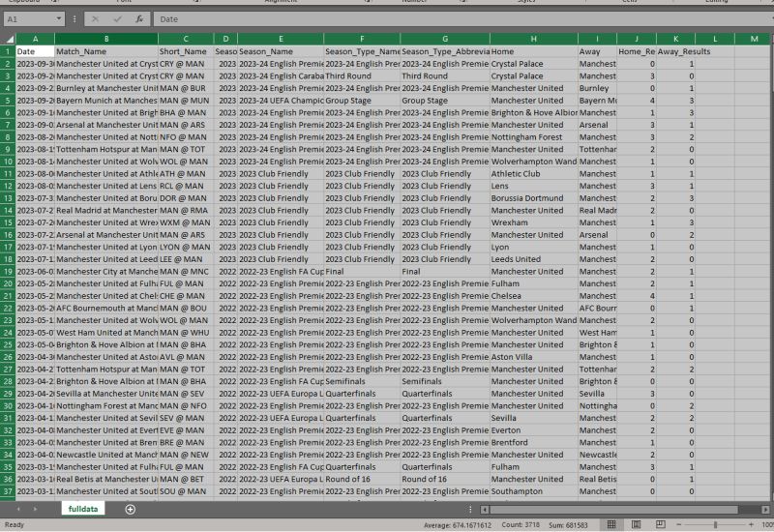Select the Chelsea Home cell
Viewport: 774px width, 532px height.
pyautogui.click(x=534, y=296)
